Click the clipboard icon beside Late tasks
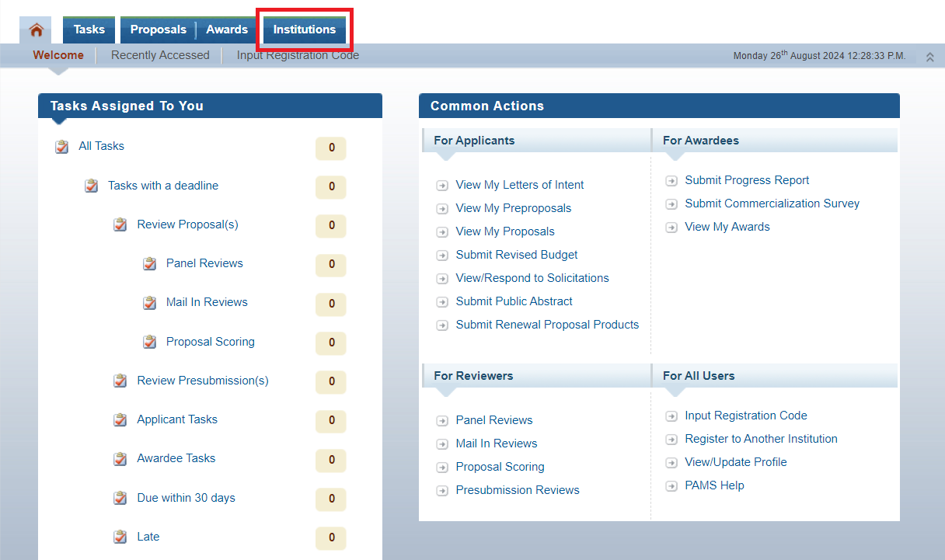 (x=120, y=537)
